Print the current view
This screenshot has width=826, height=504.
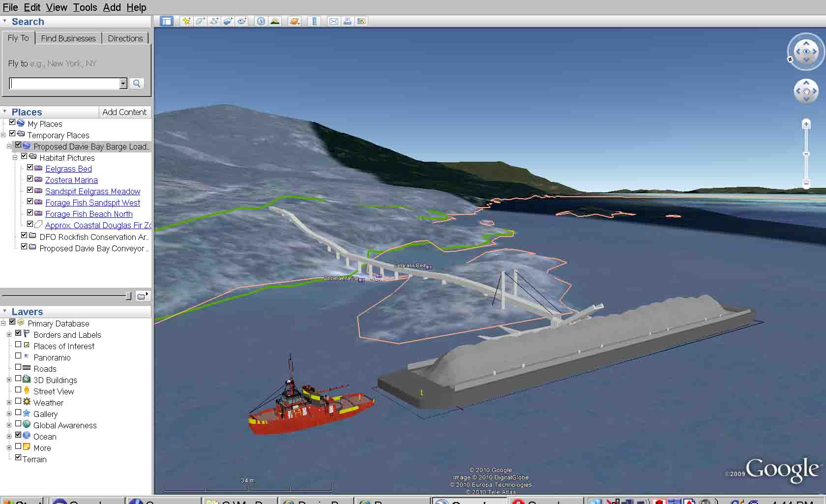tap(348, 21)
